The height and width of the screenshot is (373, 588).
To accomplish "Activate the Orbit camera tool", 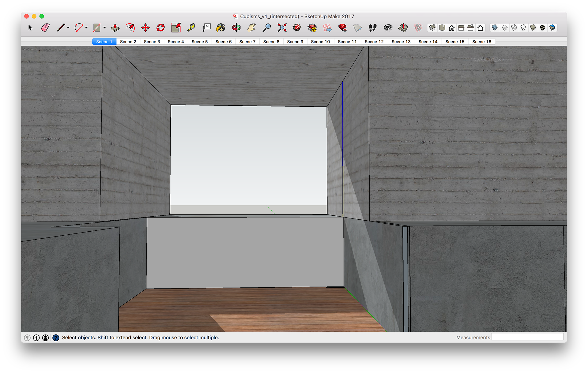I will pyautogui.click(x=236, y=28).
